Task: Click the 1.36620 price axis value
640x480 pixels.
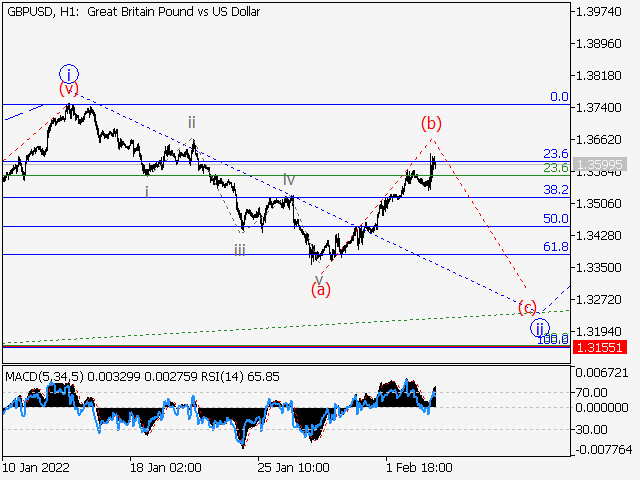Action: (598, 140)
